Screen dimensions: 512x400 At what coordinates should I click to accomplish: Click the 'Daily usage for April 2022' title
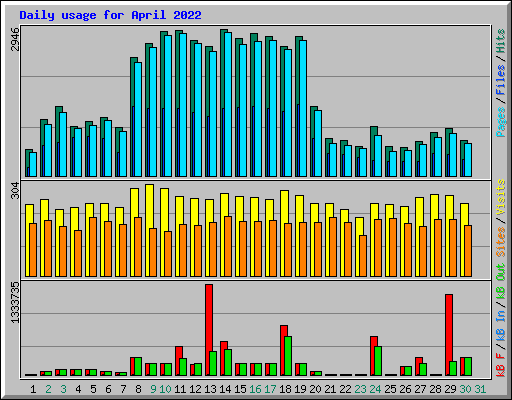(x=110, y=15)
